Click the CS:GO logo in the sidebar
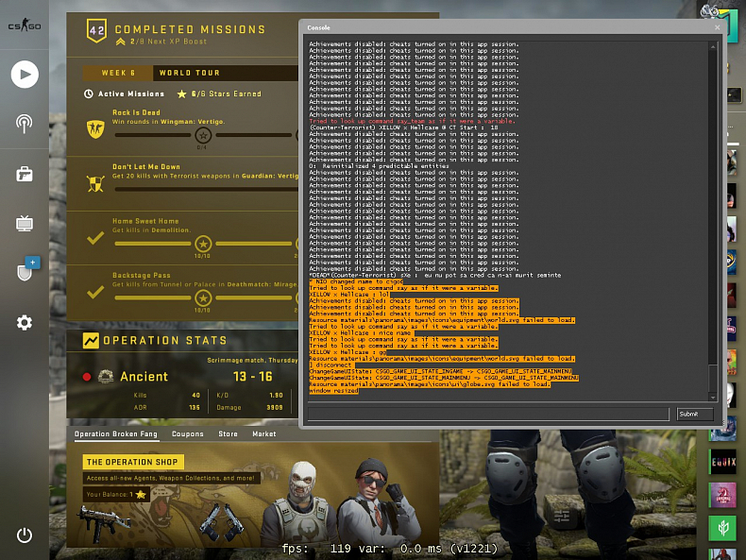Image resolution: width=746 pixels, height=560 pixels. 25,25
